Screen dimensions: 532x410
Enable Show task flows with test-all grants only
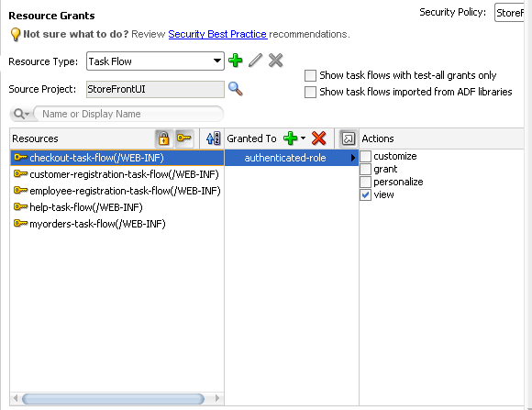pyautogui.click(x=310, y=75)
